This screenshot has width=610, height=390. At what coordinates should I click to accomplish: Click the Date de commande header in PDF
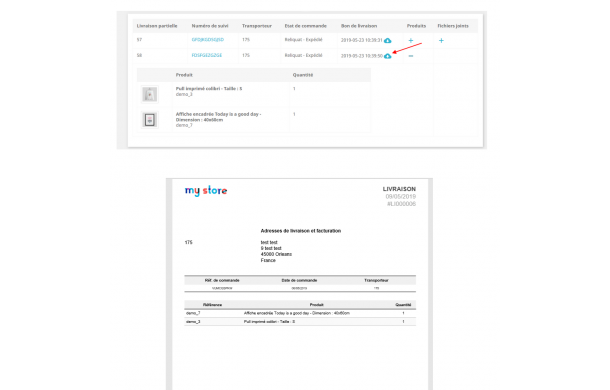tap(299, 280)
